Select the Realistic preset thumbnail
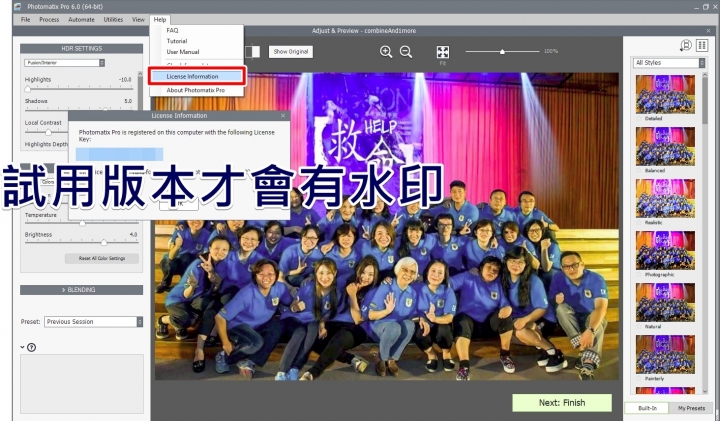The height and width of the screenshot is (421, 720). point(665,198)
